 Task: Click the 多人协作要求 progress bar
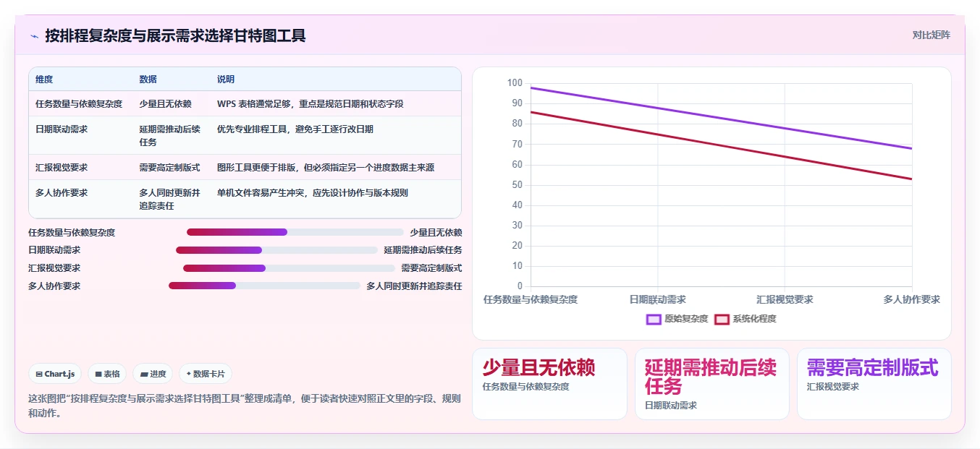264,286
